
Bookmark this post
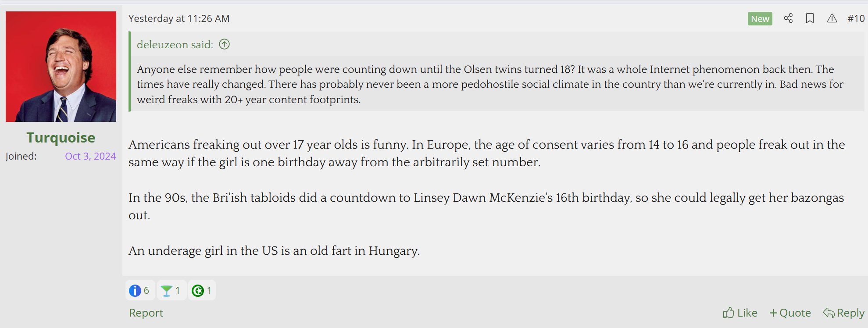click(810, 18)
